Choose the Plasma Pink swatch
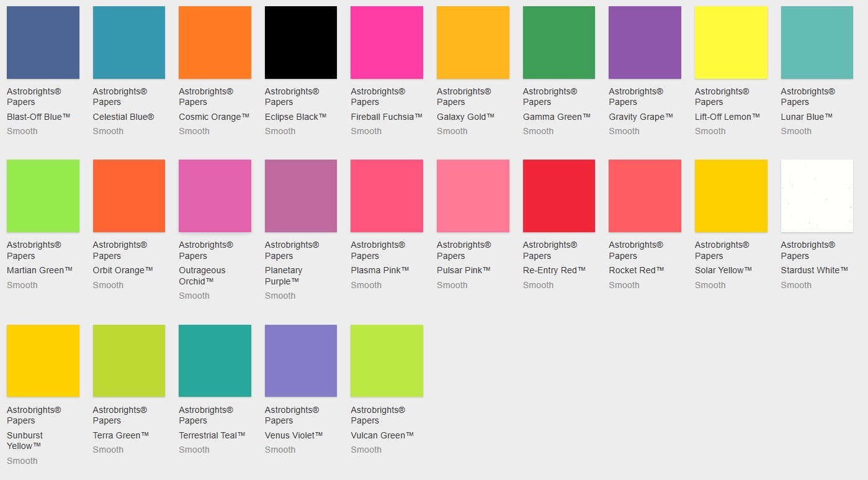 [x=387, y=196]
